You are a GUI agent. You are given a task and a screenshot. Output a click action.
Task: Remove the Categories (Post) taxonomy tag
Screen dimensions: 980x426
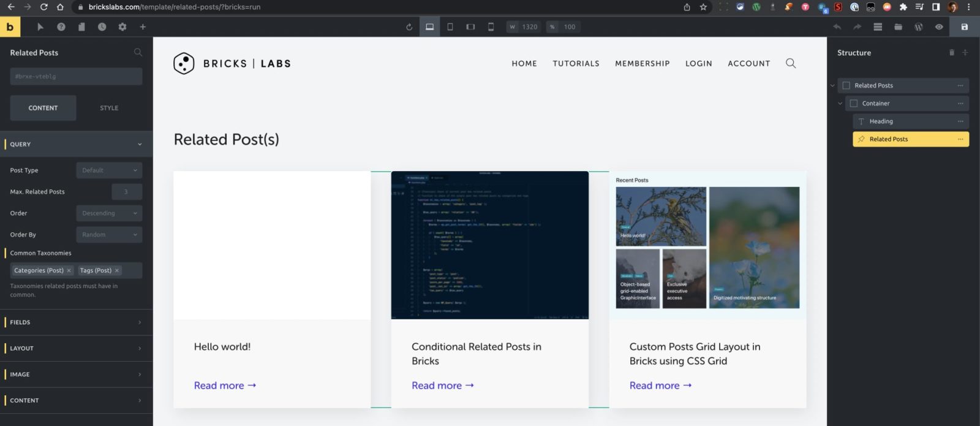point(69,270)
